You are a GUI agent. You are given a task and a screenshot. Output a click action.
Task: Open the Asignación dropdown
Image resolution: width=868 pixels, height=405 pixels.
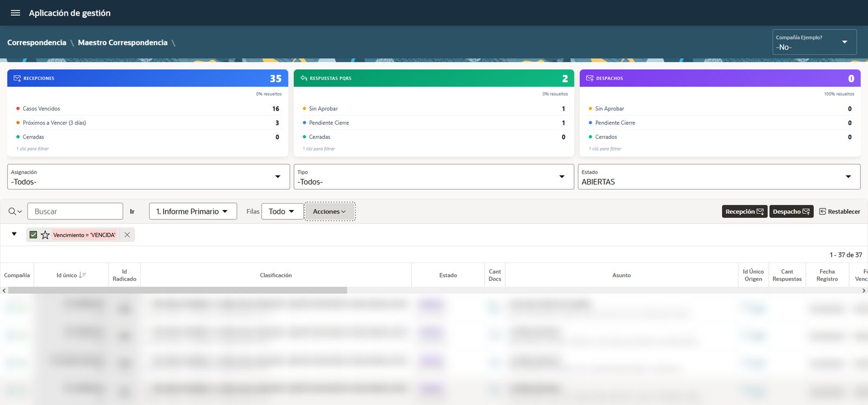point(149,177)
